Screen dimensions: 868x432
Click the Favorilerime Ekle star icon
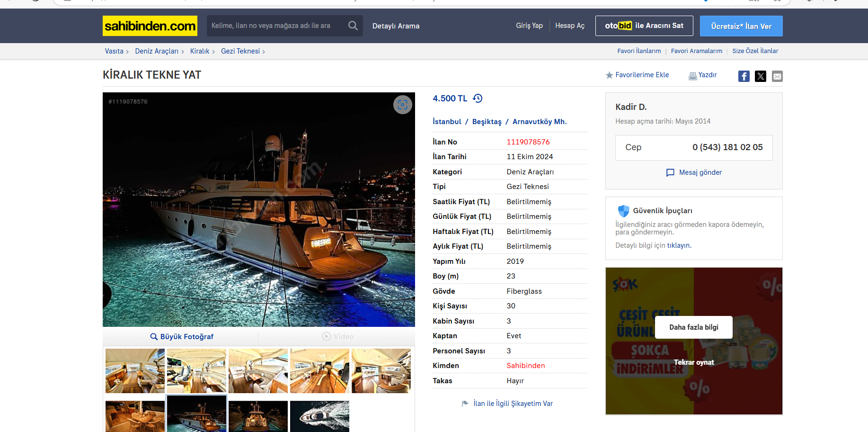pos(609,75)
